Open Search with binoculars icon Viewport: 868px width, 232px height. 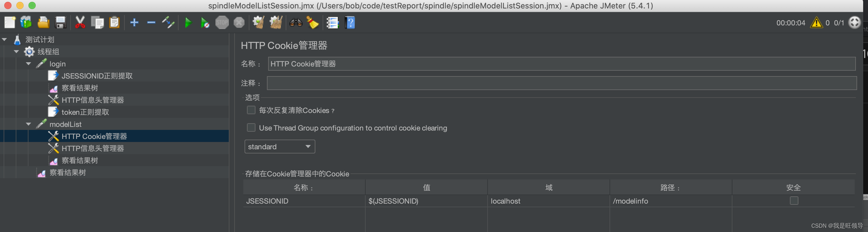(296, 23)
